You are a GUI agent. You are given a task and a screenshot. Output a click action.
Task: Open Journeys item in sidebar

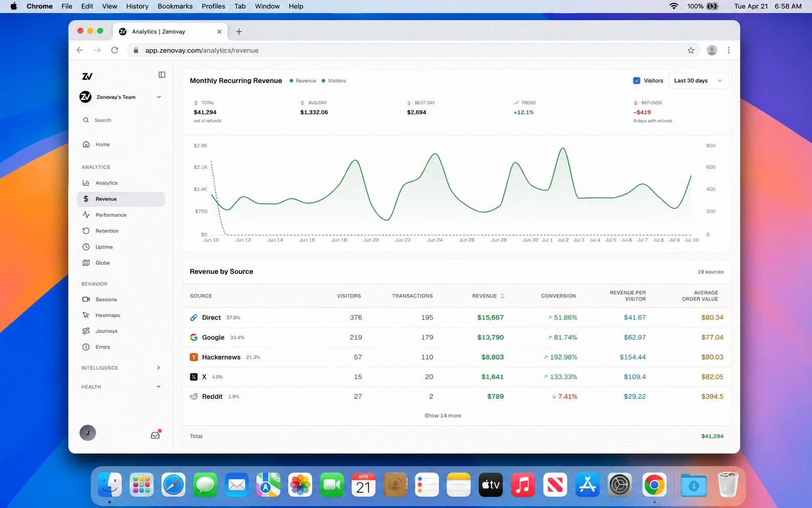[x=121, y=331]
